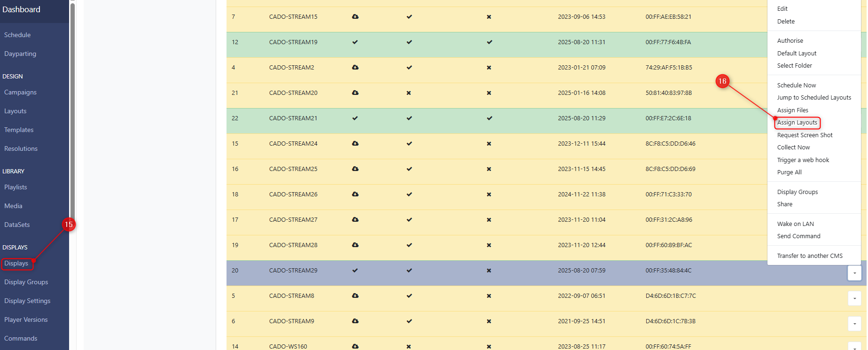Open Media sidebar link
Screen dimensions: 868x350
[13, 206]
